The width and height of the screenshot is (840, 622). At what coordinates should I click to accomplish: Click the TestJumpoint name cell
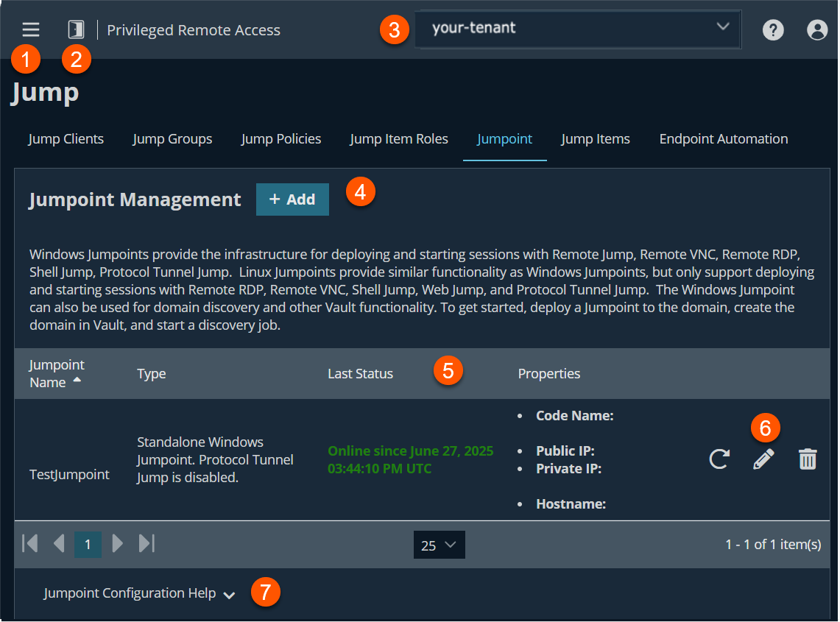point(70,475)
